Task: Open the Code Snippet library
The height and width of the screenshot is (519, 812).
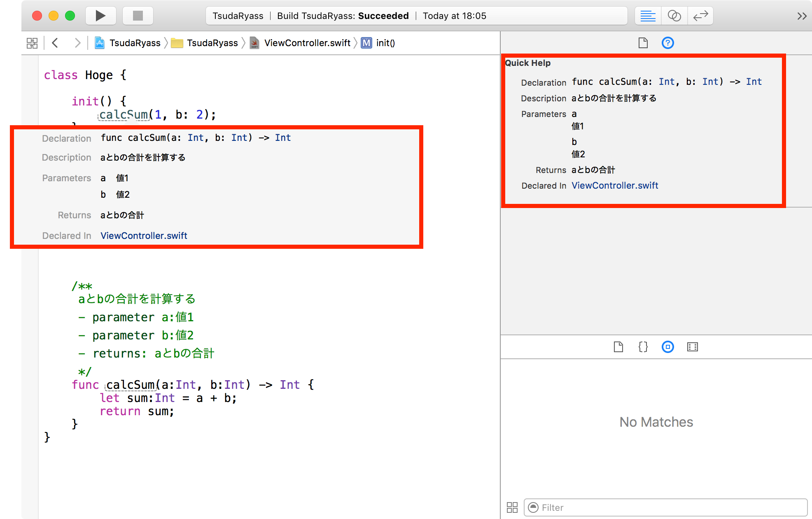Action: tap(642, 347)
